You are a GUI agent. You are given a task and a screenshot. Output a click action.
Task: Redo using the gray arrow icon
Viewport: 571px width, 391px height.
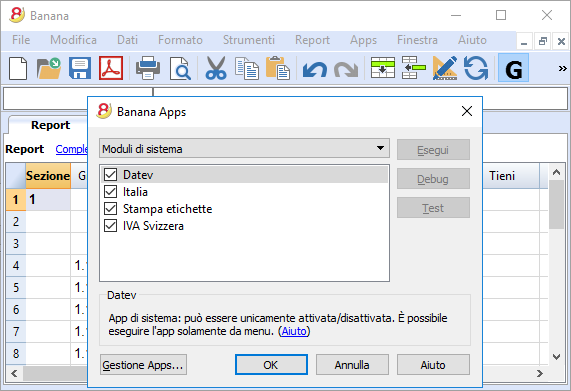pos(346,69)
